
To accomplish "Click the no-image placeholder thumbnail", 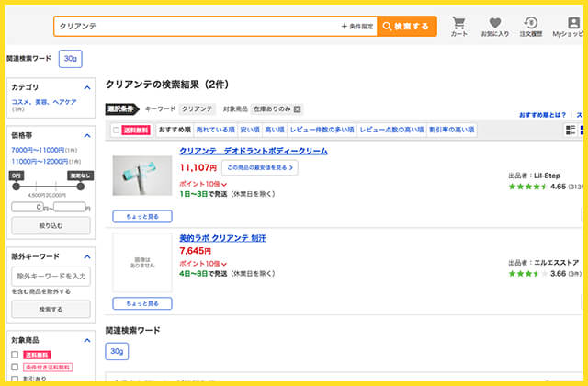I will pyautogui.click(x=142, y=263).
